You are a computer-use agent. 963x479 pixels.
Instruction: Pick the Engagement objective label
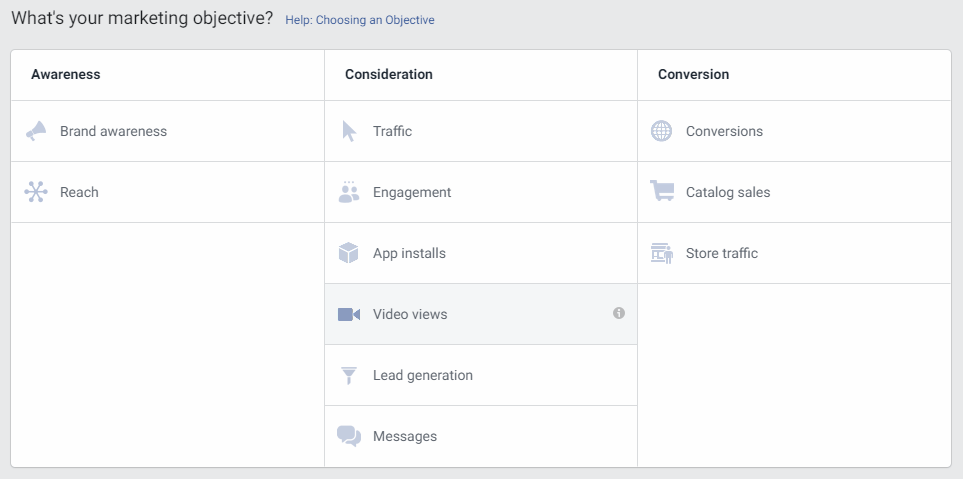coord(412,192)
